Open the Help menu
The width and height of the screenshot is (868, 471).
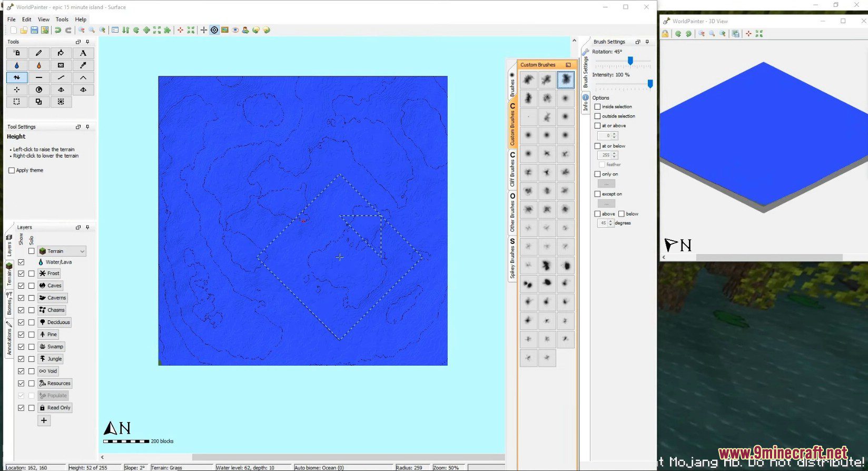tap(81, 19)
